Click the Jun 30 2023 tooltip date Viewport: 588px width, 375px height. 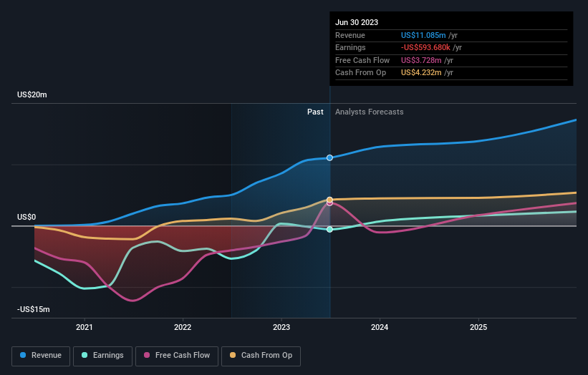pos(357,22)
